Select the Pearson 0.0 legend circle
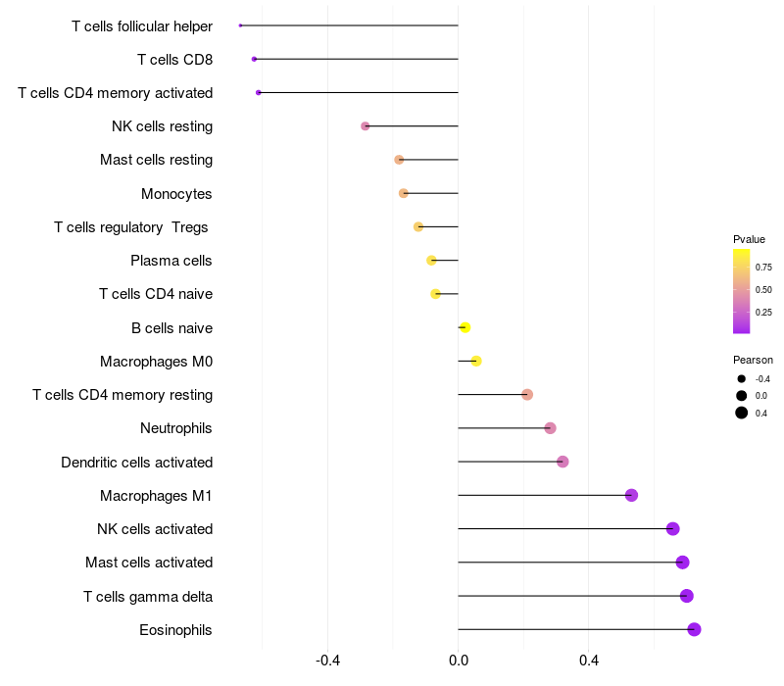This screenshot has height=686, width=784. point(741,396)
